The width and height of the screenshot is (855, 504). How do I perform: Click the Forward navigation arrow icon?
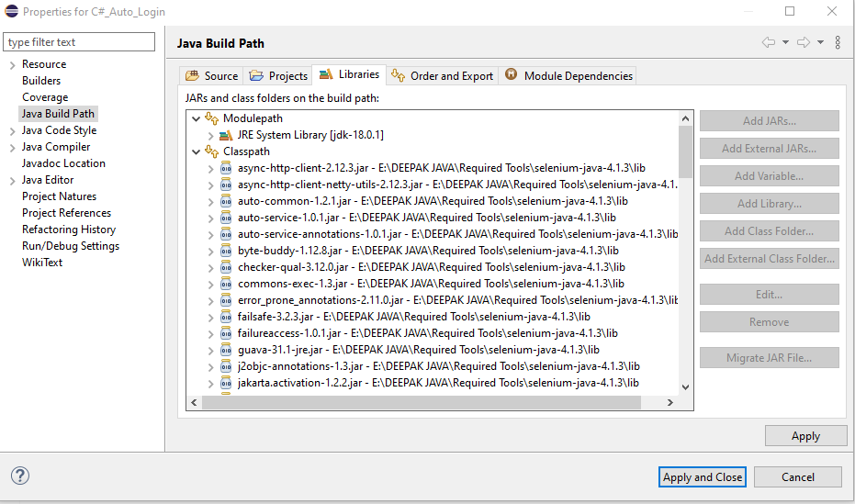(804, 42)
